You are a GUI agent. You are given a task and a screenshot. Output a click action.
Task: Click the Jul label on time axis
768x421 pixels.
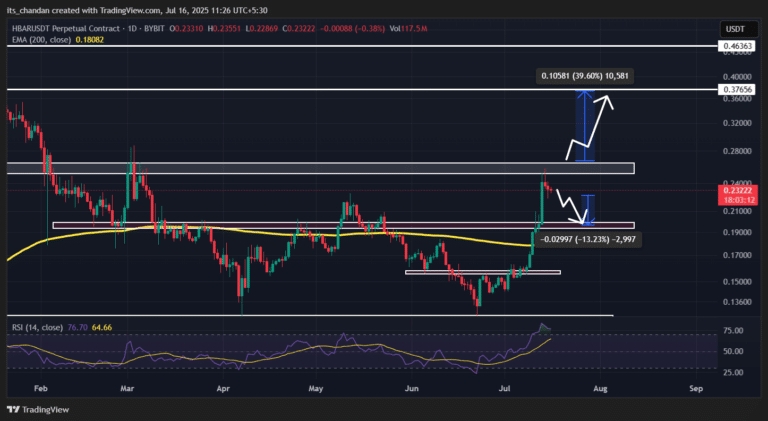pyautogui.click(x=504, y=385)
